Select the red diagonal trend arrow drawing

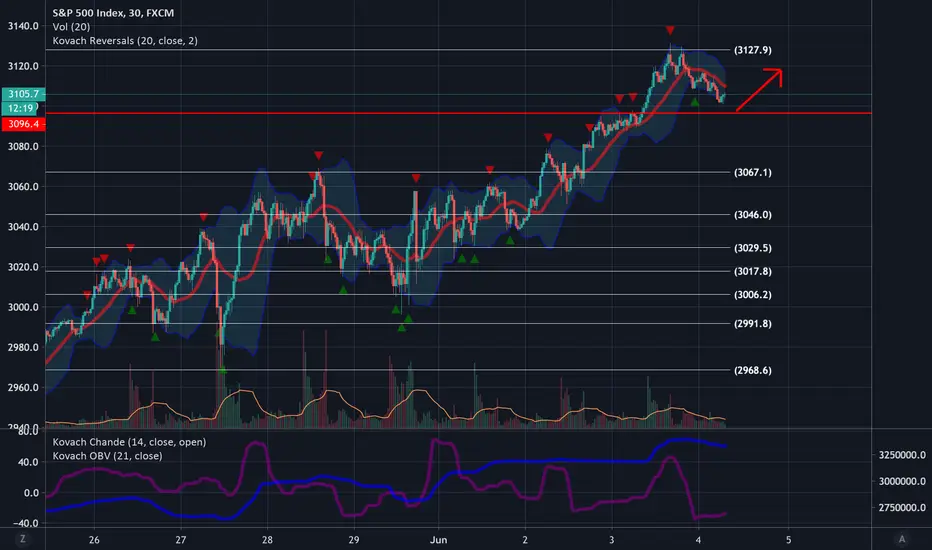pos(759,90)
